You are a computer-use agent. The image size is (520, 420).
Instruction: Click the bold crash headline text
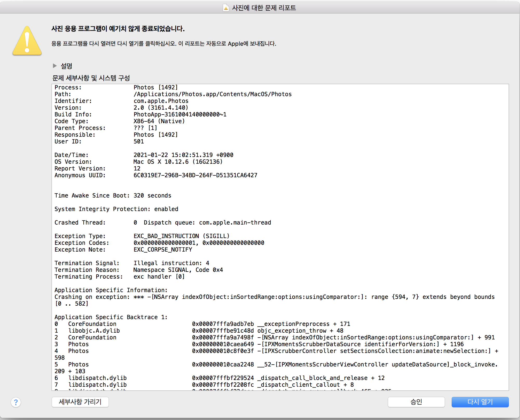pos(118,29)
